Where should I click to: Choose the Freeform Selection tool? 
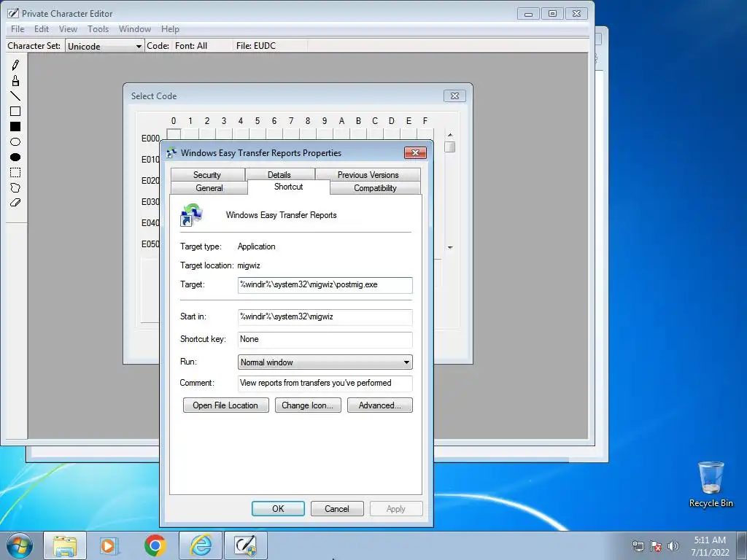tap(15, 187)
